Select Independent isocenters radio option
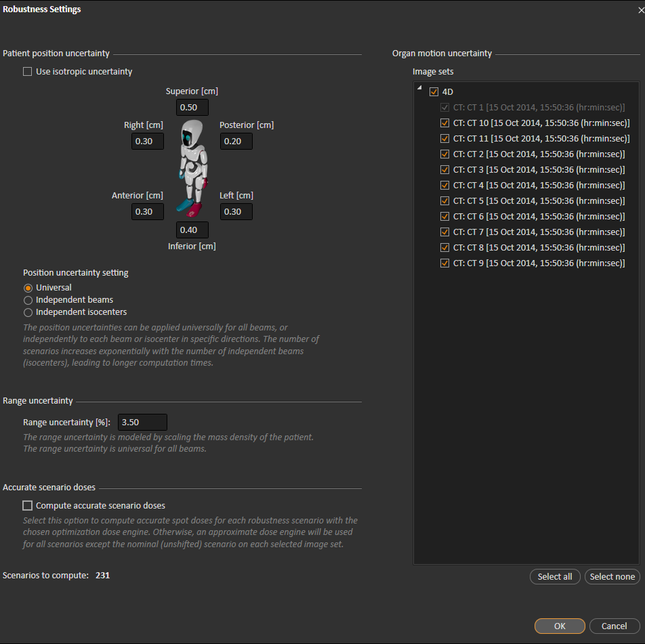This screenshot has width=645, height=644. 28,312
